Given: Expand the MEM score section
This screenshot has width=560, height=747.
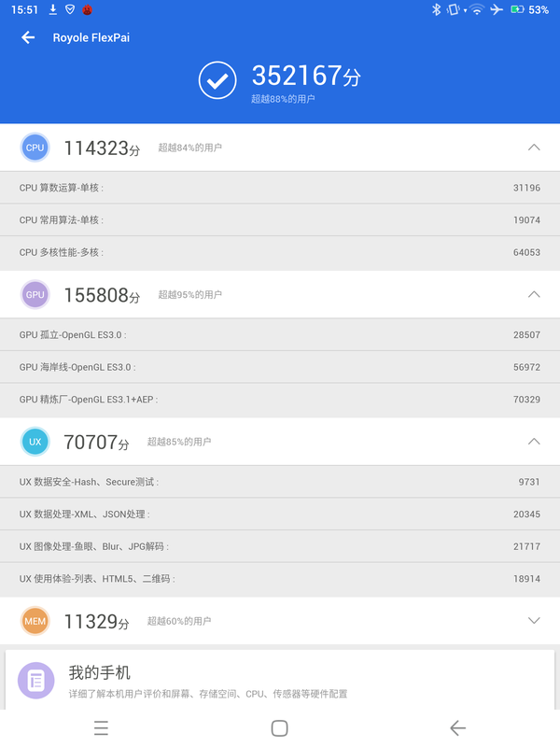Looking at the screenshot, I should (534, 621).
